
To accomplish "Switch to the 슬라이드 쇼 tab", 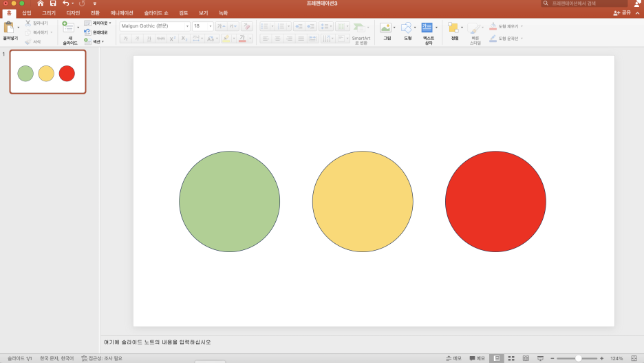I will (156, 13).
